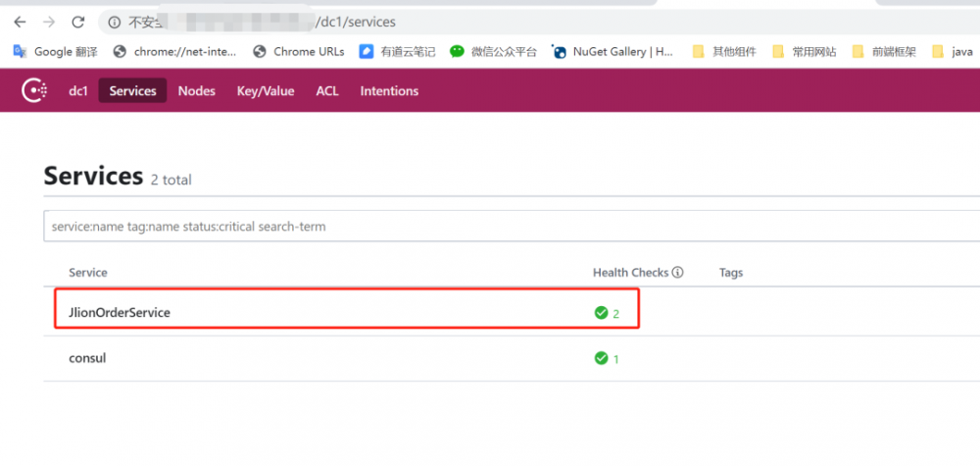Click the Health Checks info icon
This screenshot has width=980, height=466.
point(677,273)
